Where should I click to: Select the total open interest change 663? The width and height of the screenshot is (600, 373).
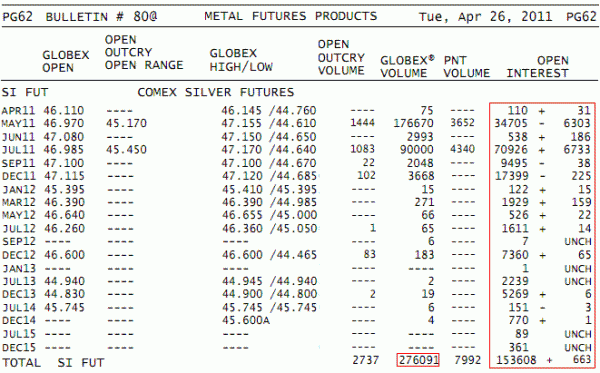tap(582, 360)
